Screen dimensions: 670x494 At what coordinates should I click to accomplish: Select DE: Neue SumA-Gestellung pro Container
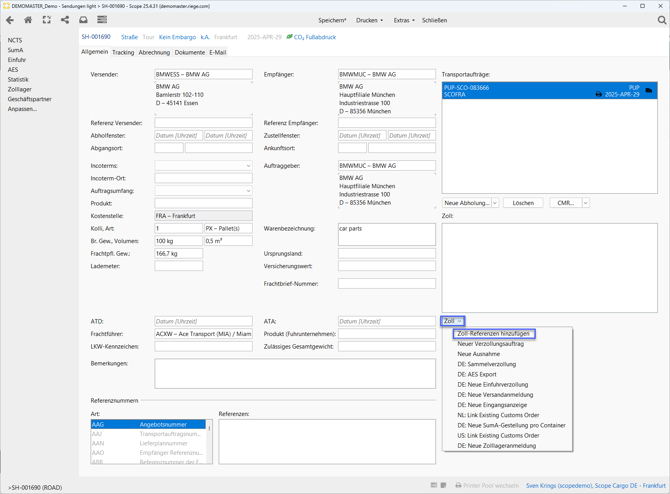(511, 425)
